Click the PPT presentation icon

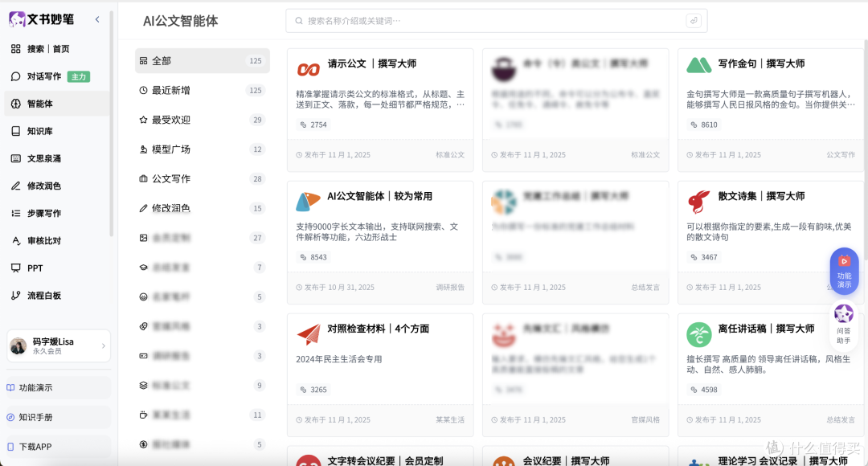[15, 268]
